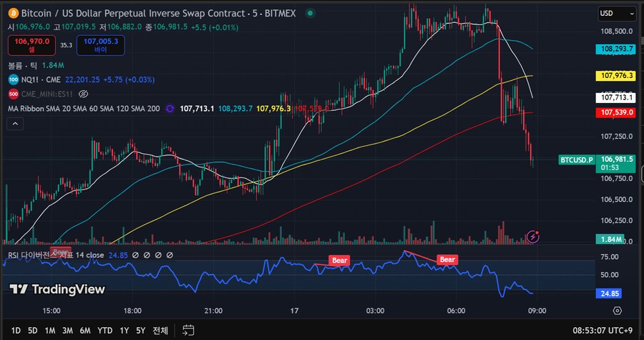Open the 08:53:07 UTC+9 timezone menu
The width and height of the screenshot is (644, 340).
602,331
